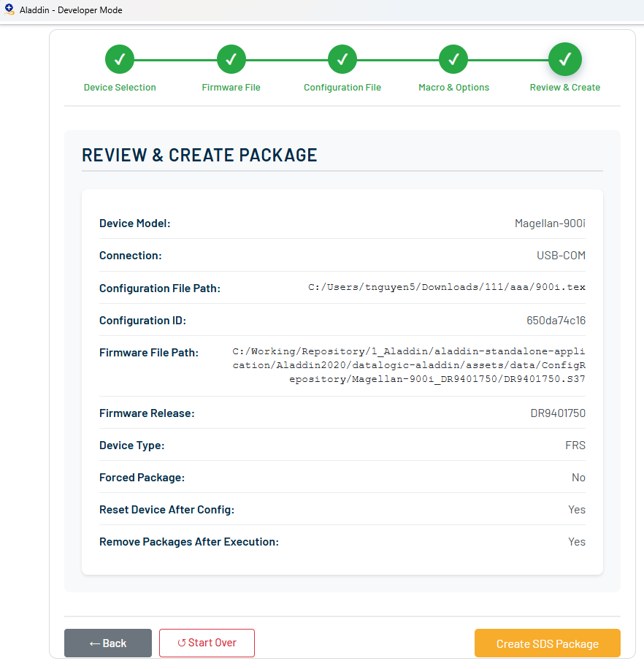Viewport: 644px width, 669px height.
Task: Select the Configuration File step label
Action: tap(342, 88)
